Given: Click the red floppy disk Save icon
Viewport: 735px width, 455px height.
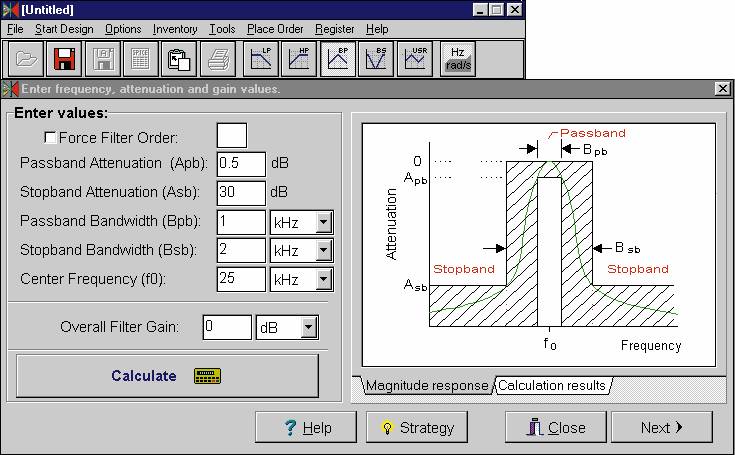Looking at the screenshot, I should pos(66,59).
